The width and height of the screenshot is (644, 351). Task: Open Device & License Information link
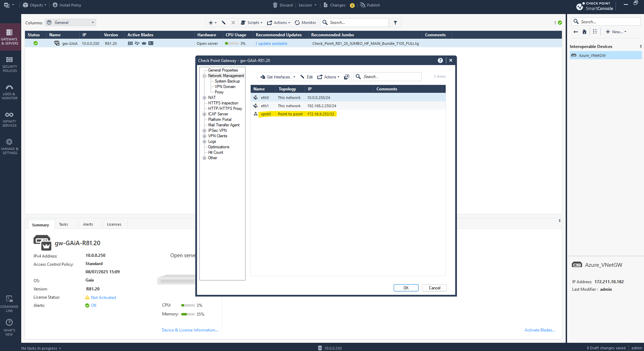(190, 330)
